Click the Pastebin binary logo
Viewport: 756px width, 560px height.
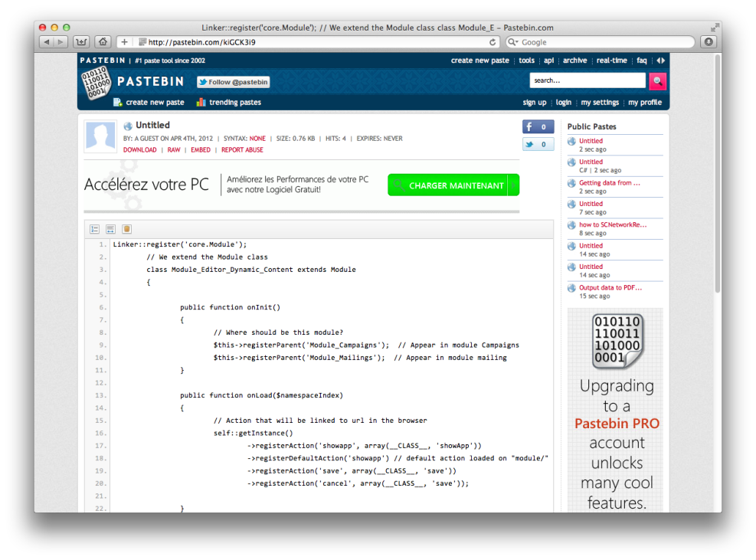pos(95,82)
